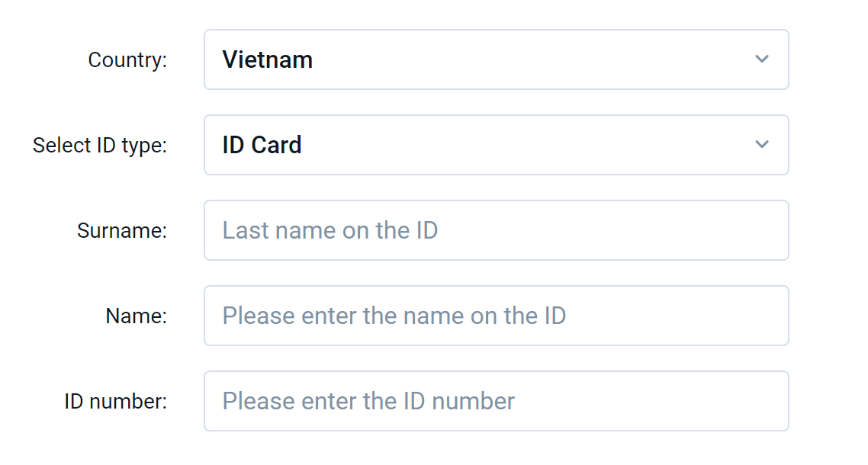Focus the Surname input field
868x465 pixels.
[496, 230]
